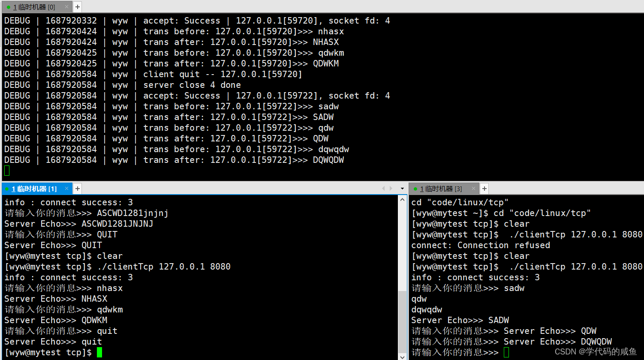
Task: Click 'Server Echo>>> QDWKM' line
Action: pos(56,320)
